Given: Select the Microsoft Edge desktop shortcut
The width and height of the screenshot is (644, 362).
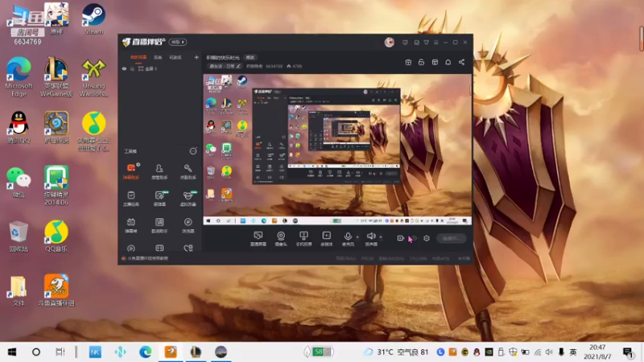Looking at the screenshot, I should coord(19,77).
